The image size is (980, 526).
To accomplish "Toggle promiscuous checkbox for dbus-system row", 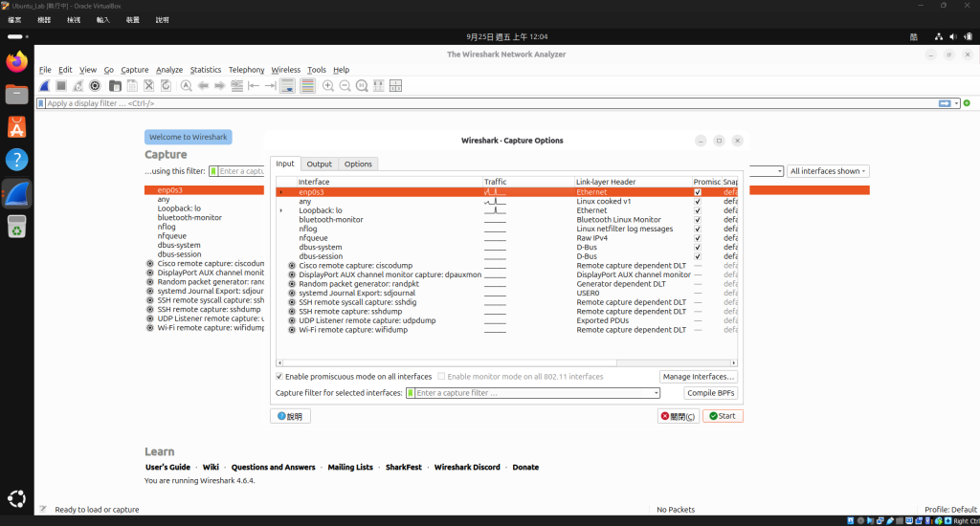I will coord(698,248).
